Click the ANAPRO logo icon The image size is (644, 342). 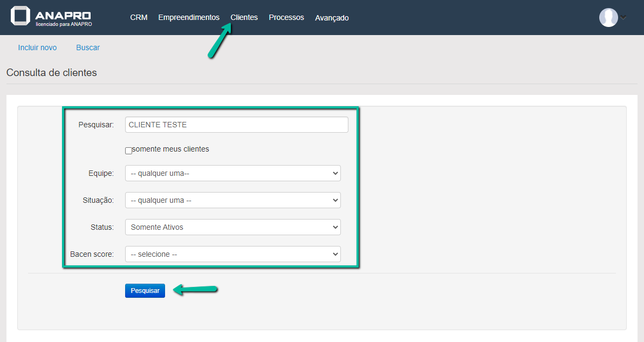(x=20, y=16)
